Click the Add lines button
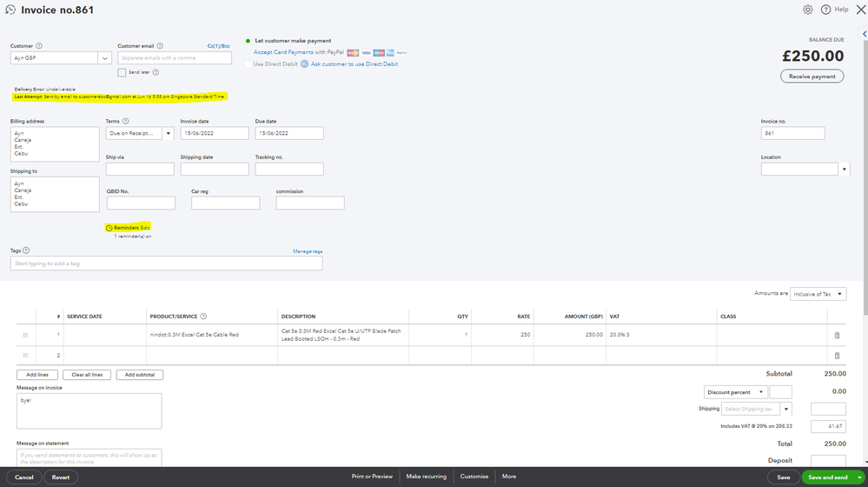Screen dimensions: 868x487 (37, 375)
